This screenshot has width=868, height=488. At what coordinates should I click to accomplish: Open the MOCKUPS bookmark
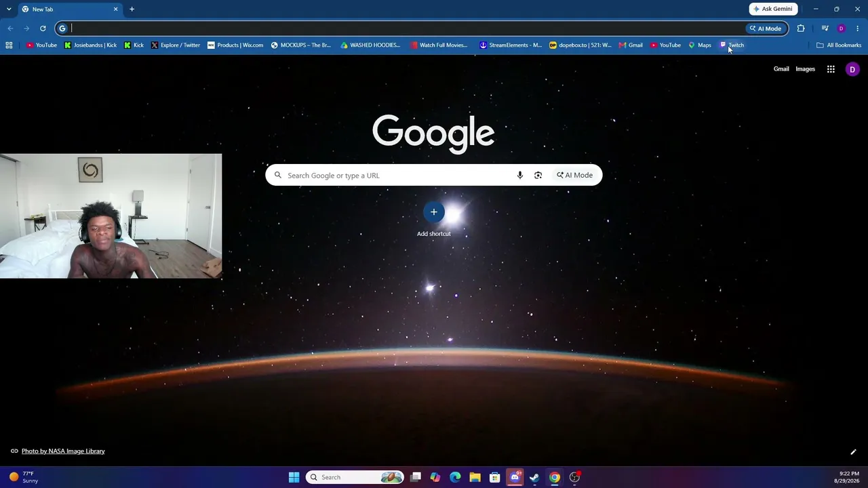301,45
